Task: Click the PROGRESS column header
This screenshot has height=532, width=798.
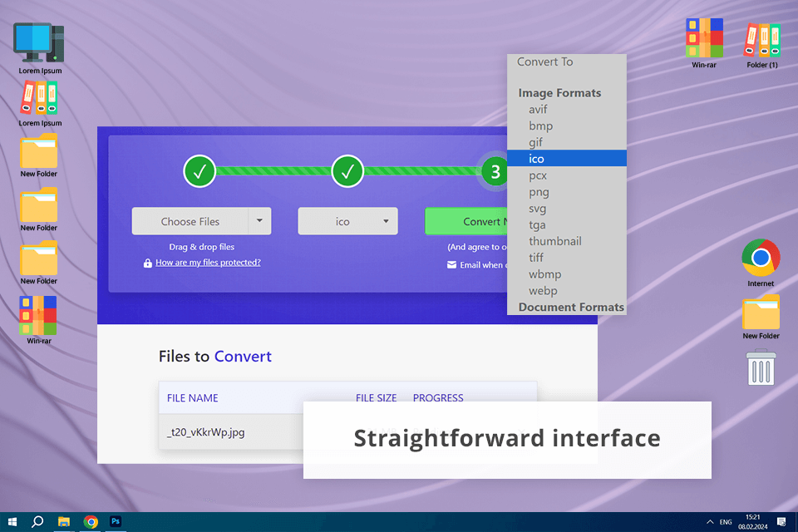Action: click(438, 398)
